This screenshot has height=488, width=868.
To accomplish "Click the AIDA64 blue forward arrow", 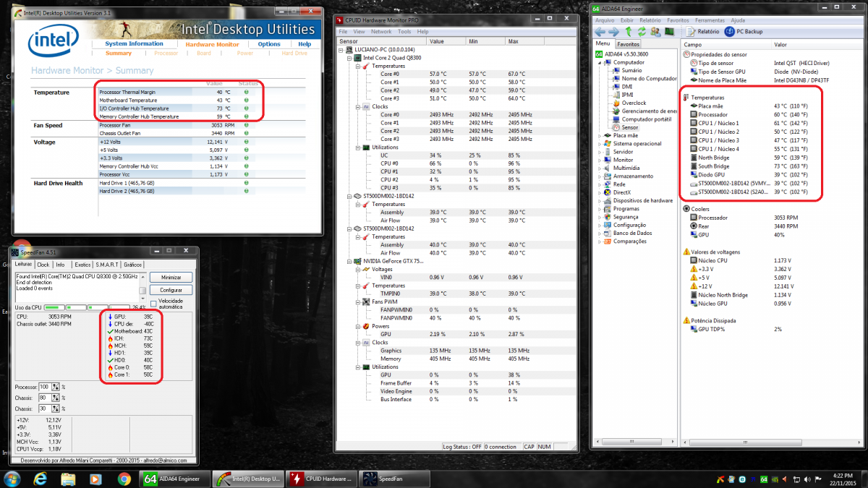I will click(613, 32).
